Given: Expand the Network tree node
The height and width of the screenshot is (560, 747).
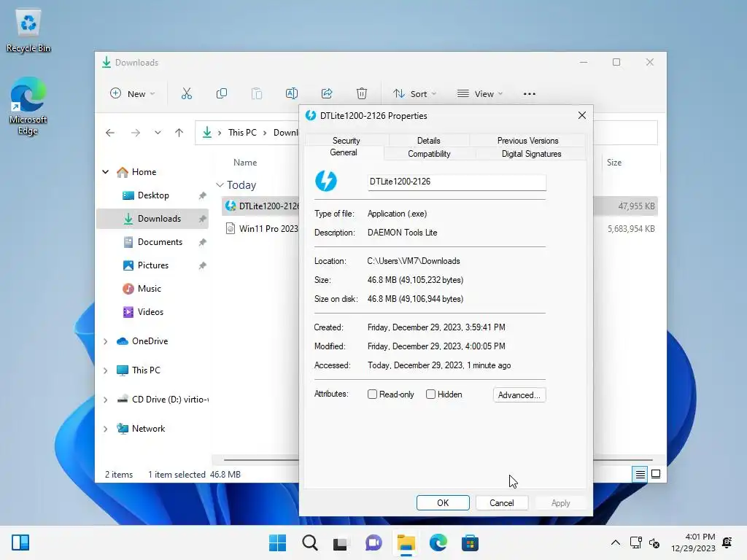Looking at the screenshot, I should coord(106,429).
